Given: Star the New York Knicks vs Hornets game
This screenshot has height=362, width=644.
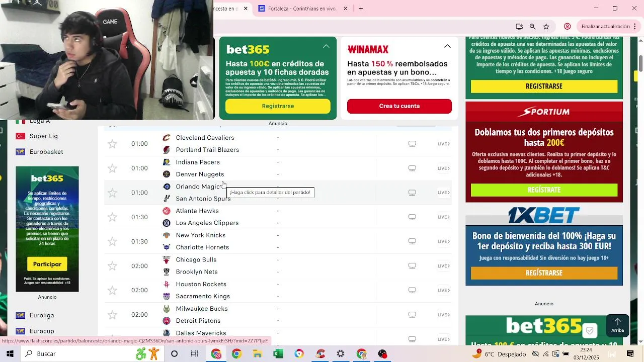Looking at the screenshot, I should tap(112, 241).
